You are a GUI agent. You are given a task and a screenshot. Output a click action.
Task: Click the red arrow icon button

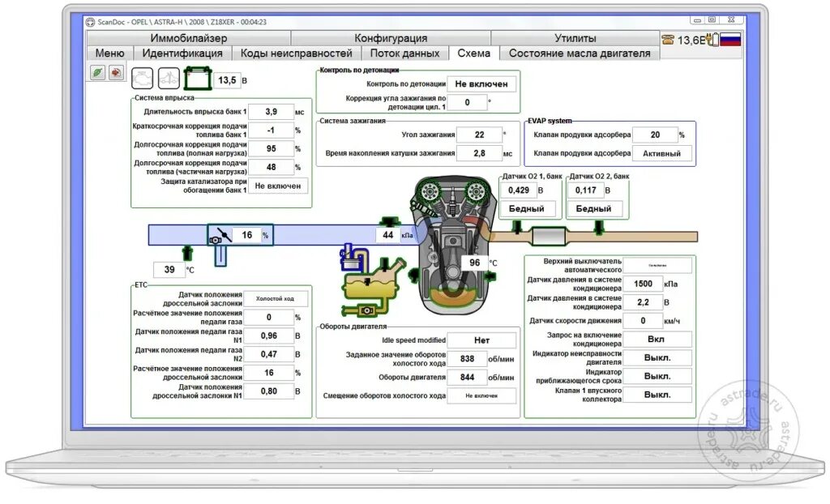tap(116, 73)
